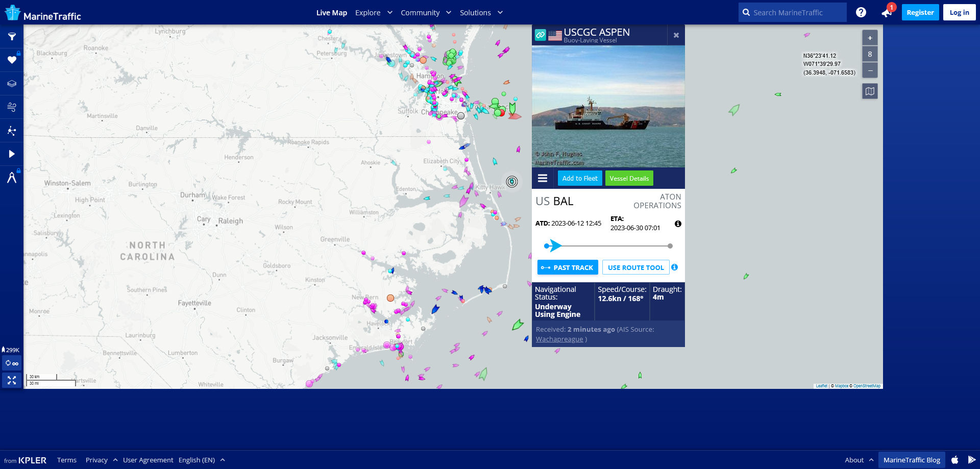Click the Google Play store icon
This screenshot has height=469, width=980.
(971, 459)
